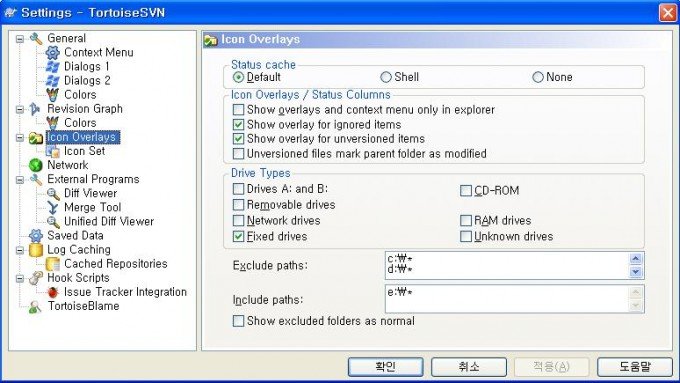Click the Dialogs 1 icon

(x=52, y=67)
